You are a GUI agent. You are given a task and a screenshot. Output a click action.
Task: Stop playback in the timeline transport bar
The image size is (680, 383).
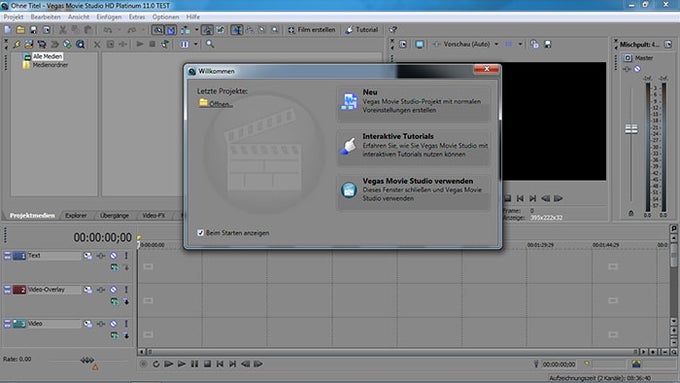207,364
